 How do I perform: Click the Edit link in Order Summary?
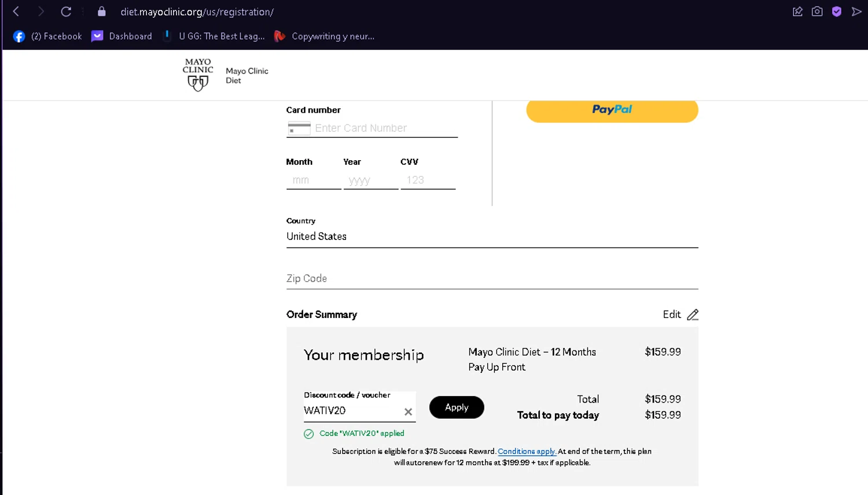tap(671, 315)
